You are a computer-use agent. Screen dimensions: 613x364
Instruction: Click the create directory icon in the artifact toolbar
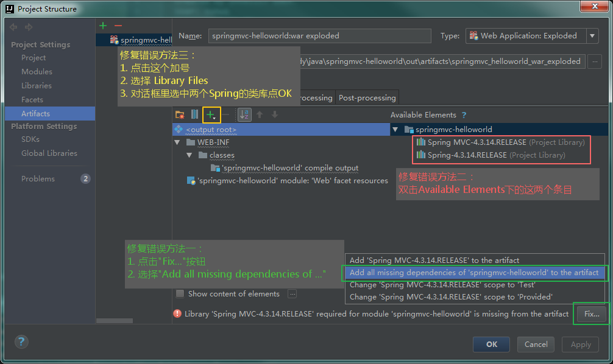[x=178, y=114]
